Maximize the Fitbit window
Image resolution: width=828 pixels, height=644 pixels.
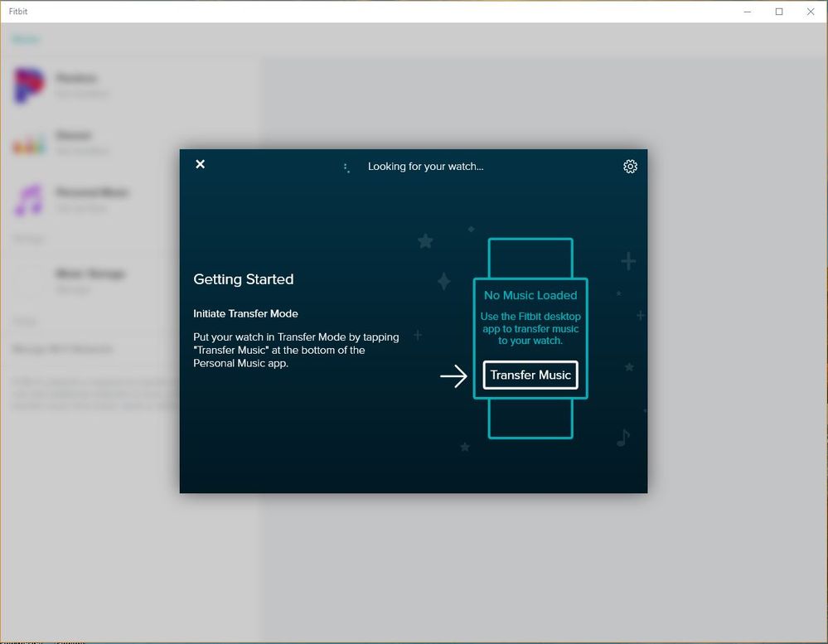[x=779, y=12]
